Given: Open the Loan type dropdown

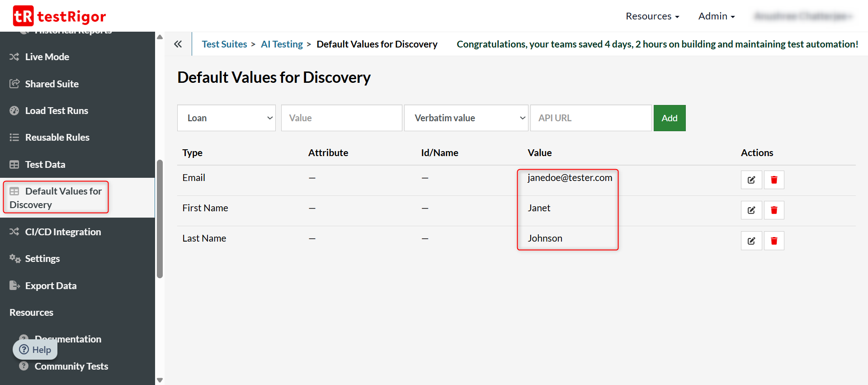Looking at the screenshot, I should point(226,118).
